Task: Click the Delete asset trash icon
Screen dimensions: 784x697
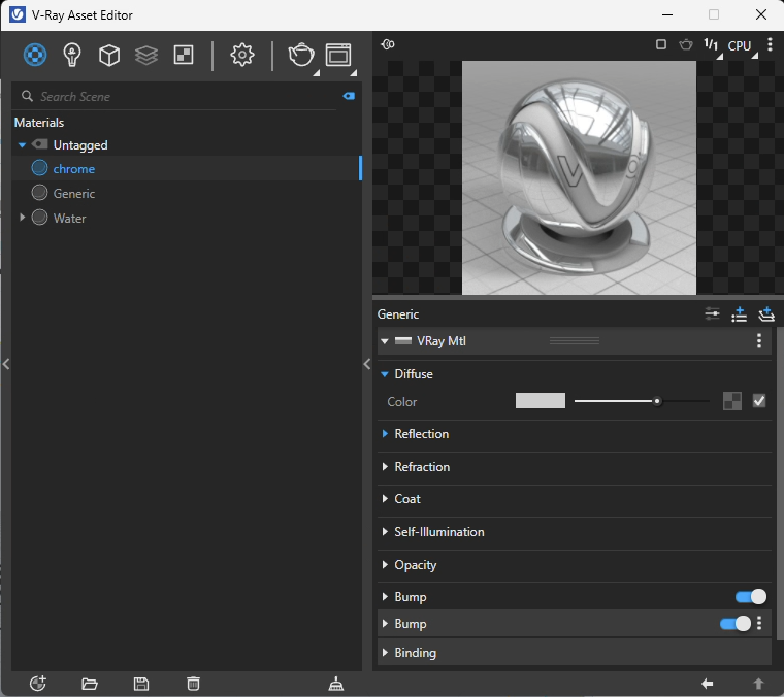Action: point(193,684)
